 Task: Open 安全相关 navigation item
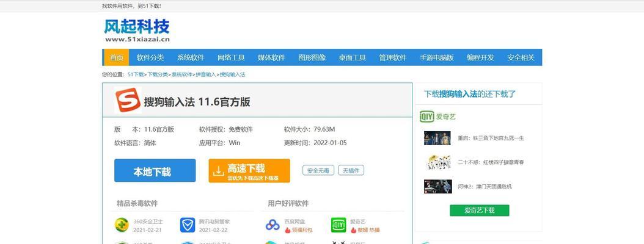(521, 57)
